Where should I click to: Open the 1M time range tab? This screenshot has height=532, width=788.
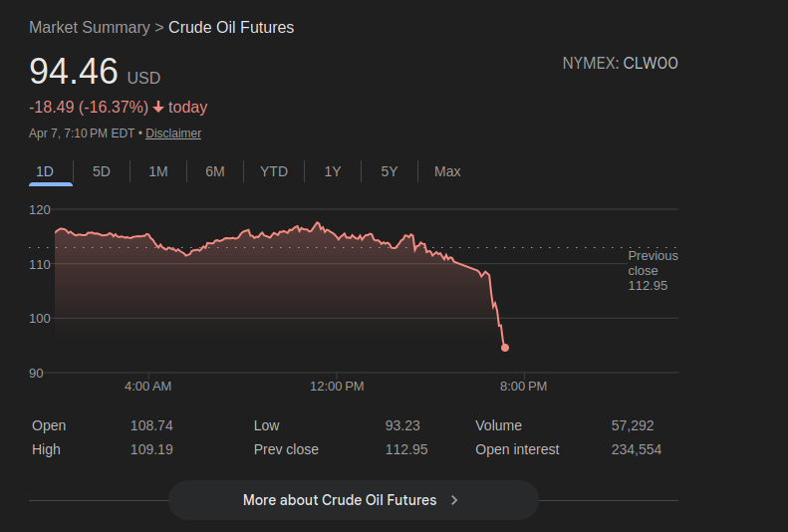point(158,171)
